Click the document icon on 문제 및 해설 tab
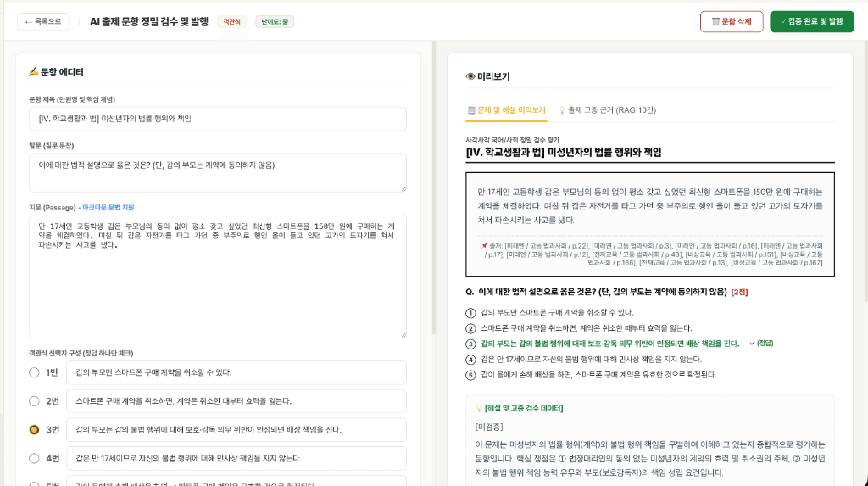The image size is (868, 486). [471, 110]
